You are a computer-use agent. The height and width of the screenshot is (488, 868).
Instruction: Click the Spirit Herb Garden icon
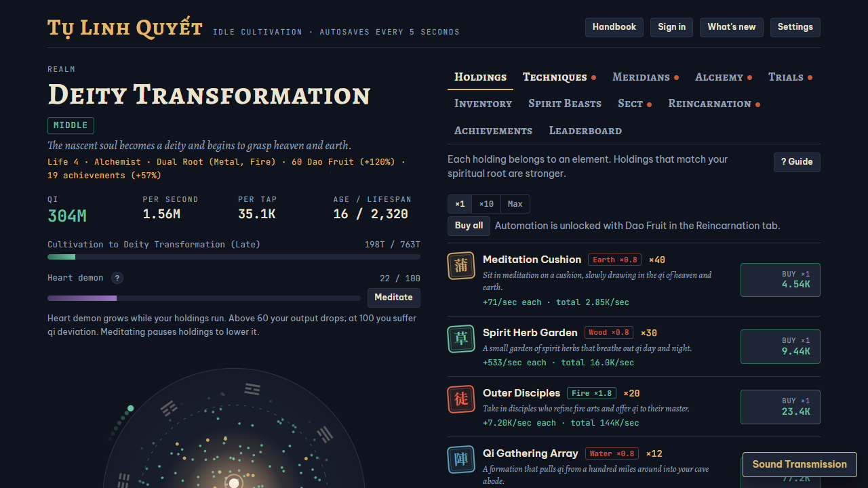(461, 339)
